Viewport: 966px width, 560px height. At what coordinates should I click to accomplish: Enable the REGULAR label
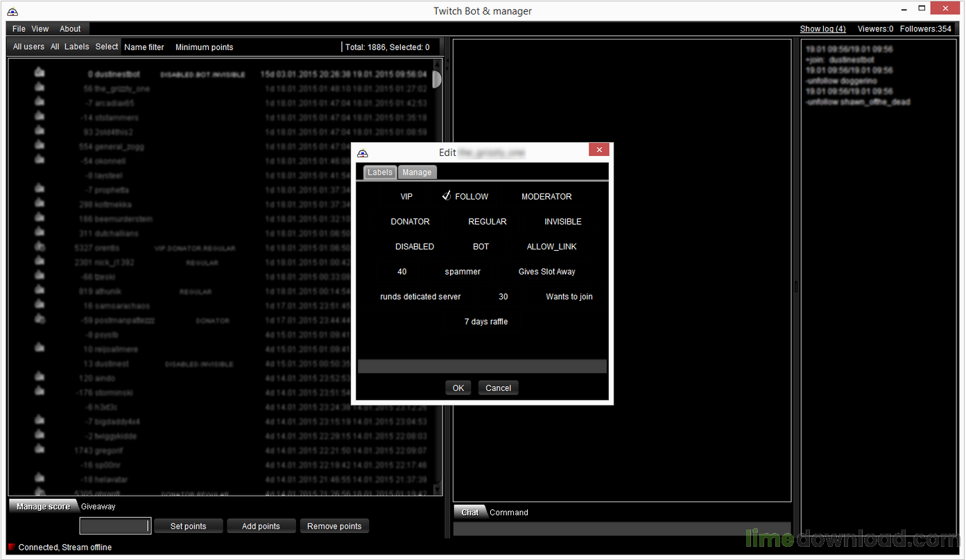(x=488, y=222)
